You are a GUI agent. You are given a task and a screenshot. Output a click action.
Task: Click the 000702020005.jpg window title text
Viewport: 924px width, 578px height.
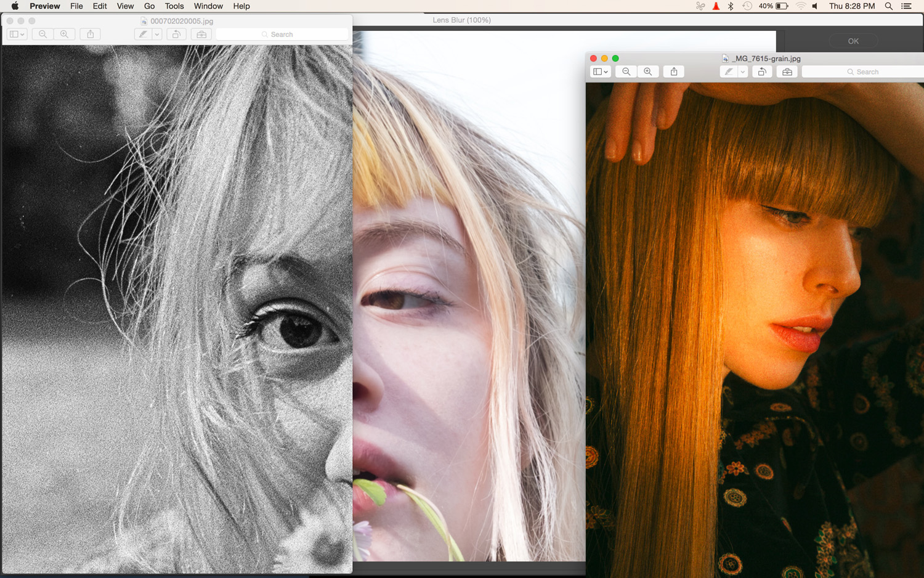(182, 21)
